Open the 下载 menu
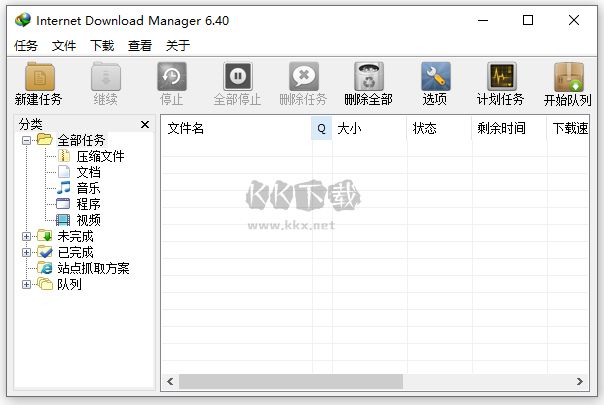Viewport: 604px width, 405px height. 102,45
